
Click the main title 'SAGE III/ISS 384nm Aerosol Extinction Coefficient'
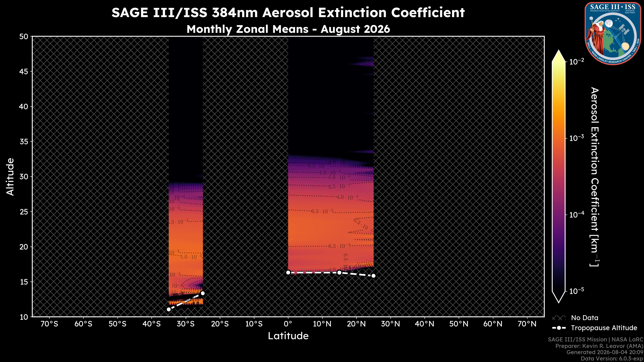[288, 13]
